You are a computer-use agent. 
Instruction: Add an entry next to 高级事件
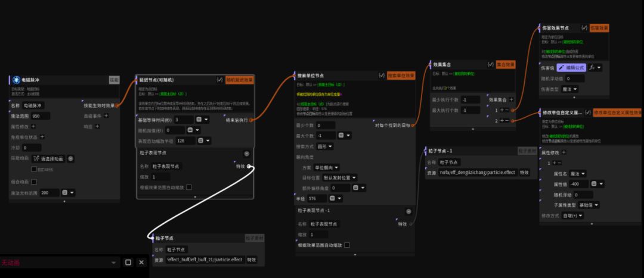coord(106,116)
